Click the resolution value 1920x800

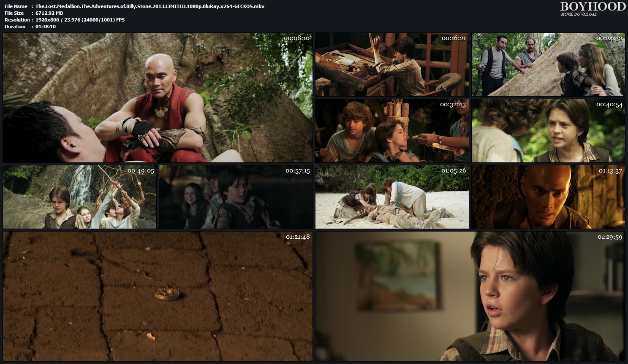click(x=51, y=20)
